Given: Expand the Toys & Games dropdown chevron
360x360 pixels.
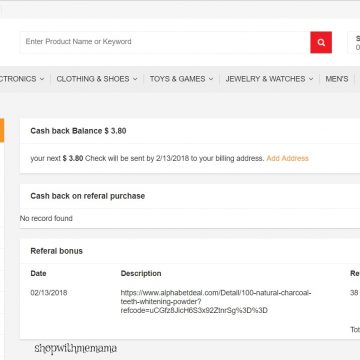Looking at the screenshot, I should (211, 79).
